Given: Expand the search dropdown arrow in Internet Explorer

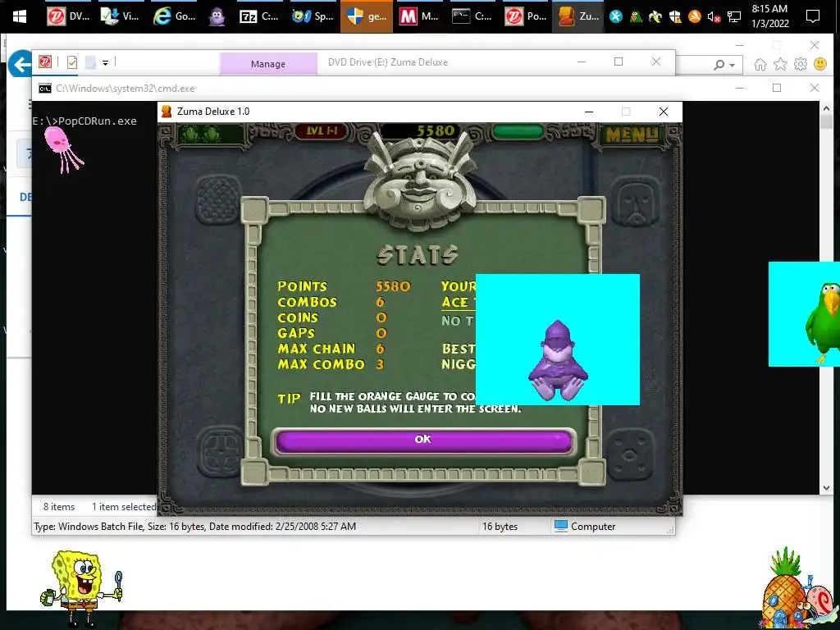Looking at the screenshot, I should 733,66.
